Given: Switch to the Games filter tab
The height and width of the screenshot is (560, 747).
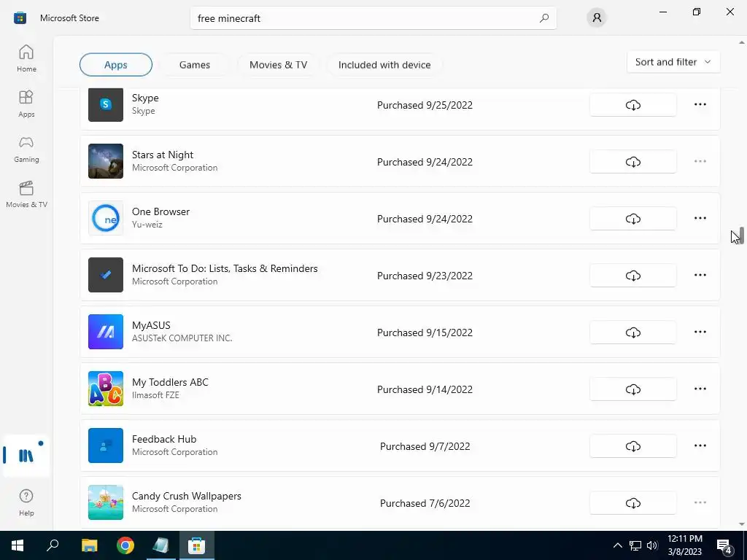Looking at the screenshot, I should (x=194, y=65).
